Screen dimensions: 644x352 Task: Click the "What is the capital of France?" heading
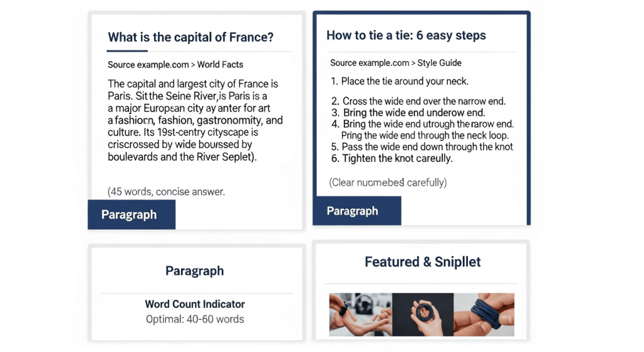click(191, 37)
